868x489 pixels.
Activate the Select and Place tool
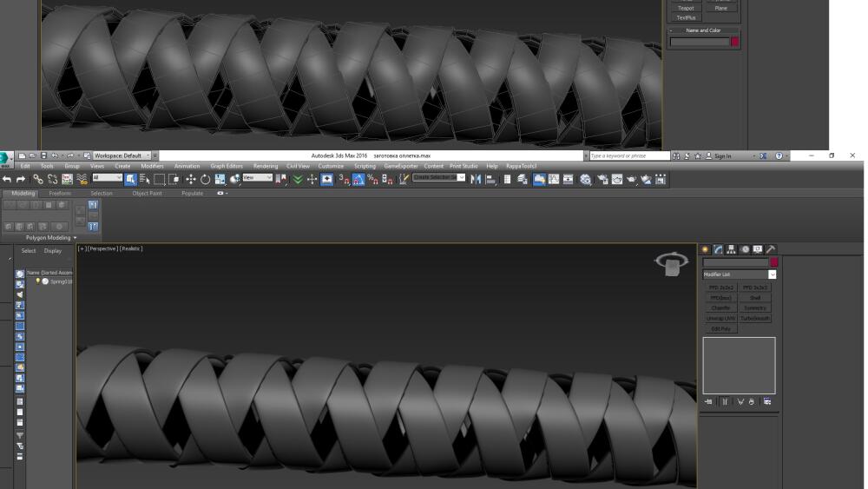coord(234,179)
